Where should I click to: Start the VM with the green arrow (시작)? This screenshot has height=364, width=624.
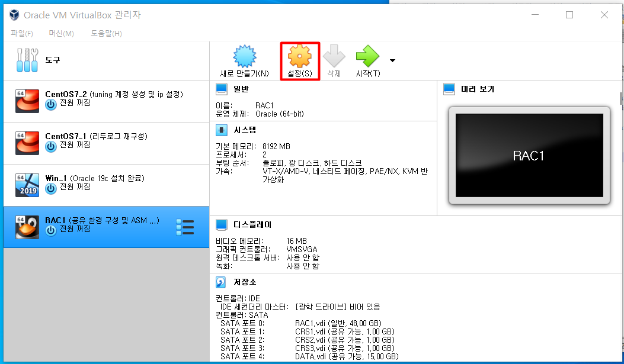pos(368,56)
